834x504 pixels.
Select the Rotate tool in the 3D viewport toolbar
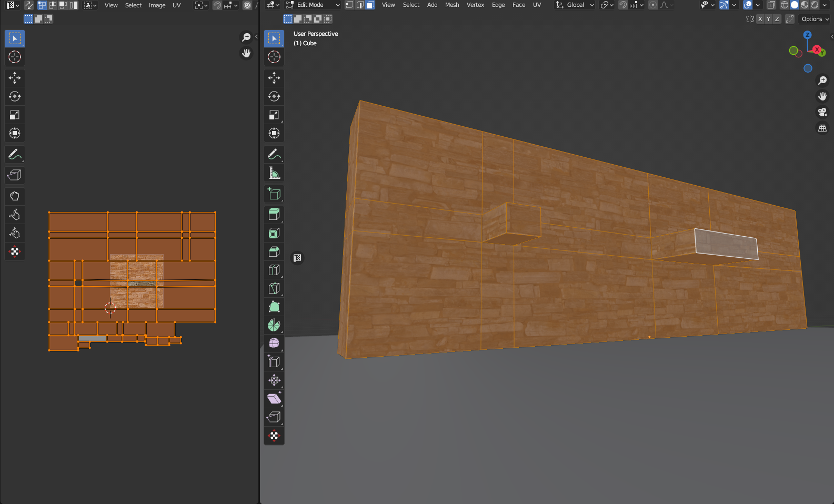pyautogui.click(x=274, y=96)
